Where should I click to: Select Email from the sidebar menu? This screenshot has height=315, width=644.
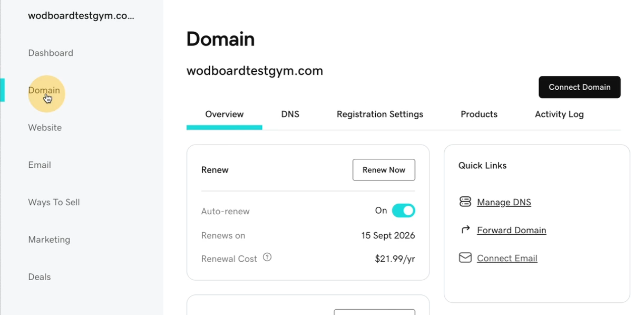(40, 165)
